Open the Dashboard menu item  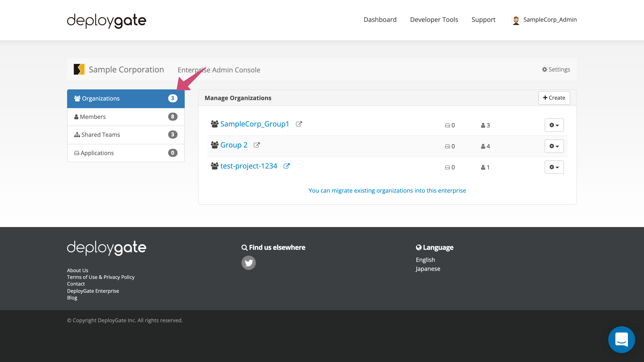380,20
